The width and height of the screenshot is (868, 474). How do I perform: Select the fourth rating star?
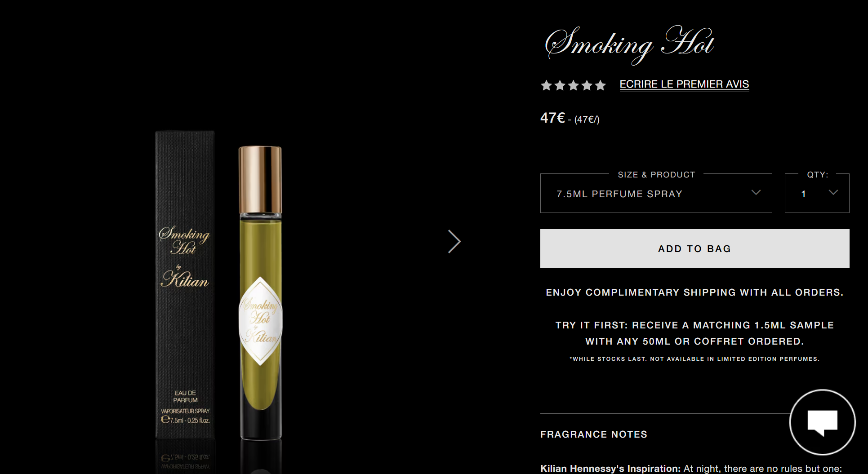point(587,85)
